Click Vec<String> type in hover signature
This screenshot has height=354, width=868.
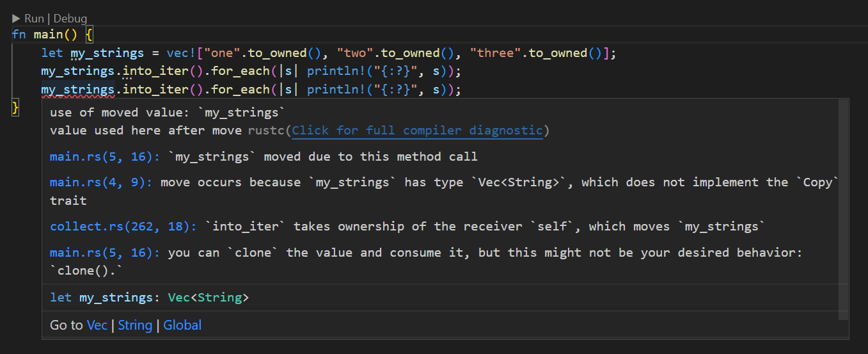(x=209, y=298)
